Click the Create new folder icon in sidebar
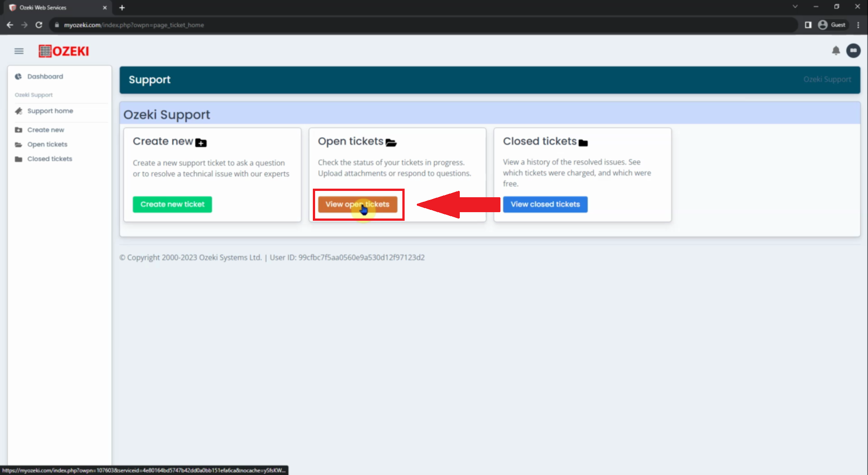Viewport: 868px width, 475px height. tap(19, 130)
